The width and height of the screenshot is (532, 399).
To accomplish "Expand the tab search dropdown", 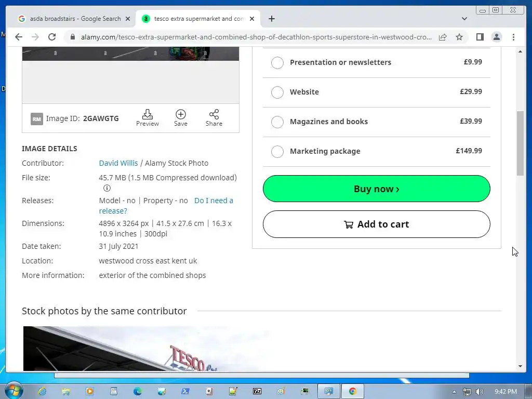I will [464, 19].
